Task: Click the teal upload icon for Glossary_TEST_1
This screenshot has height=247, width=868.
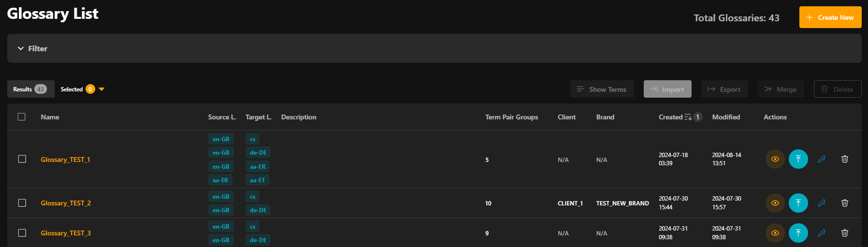Action: 798,159
